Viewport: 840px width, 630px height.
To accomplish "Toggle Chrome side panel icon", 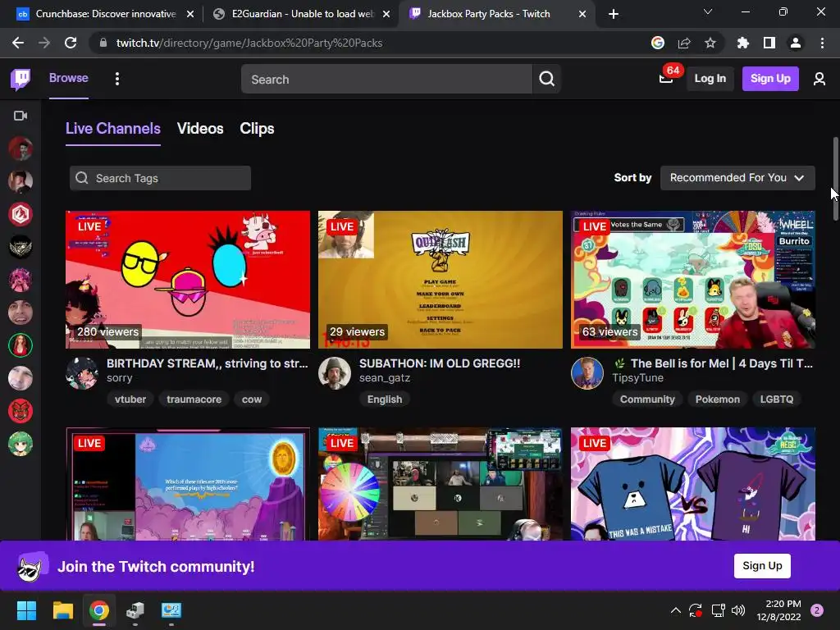I will [x=769, y=43].
